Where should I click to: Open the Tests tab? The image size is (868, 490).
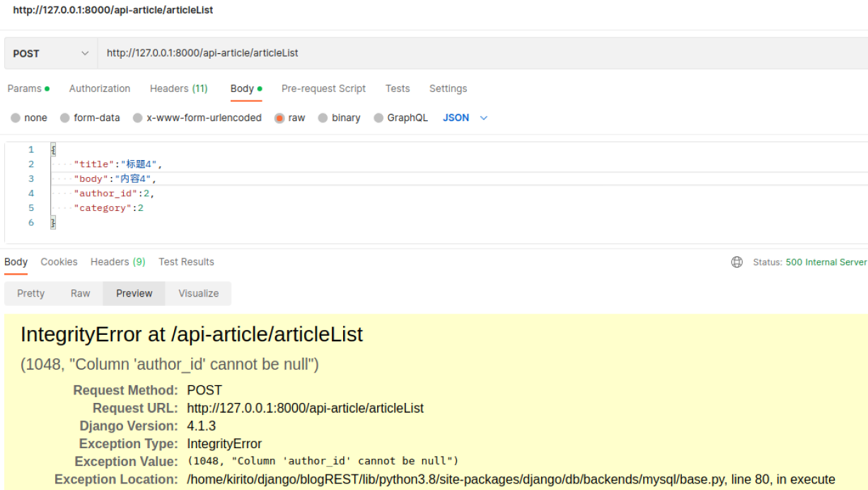click(398, 89)
